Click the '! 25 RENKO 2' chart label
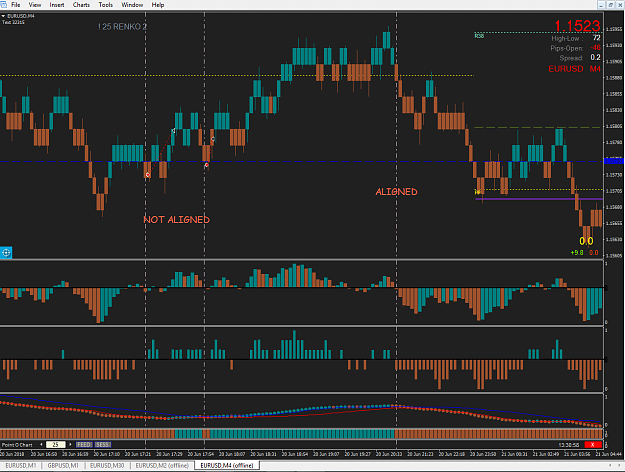Image resolution: width=625 pixels, height=472 pixels. pos(122,27)
